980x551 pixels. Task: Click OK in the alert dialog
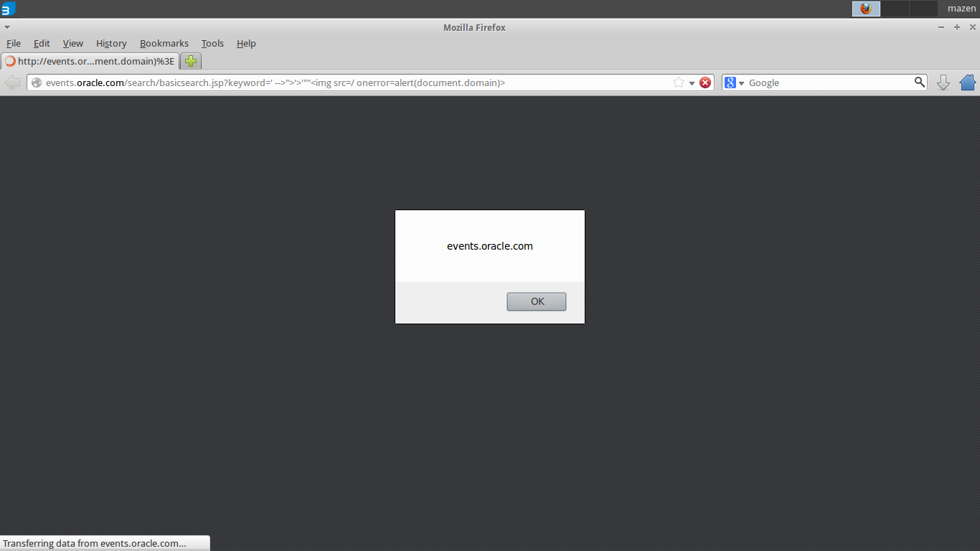point(537,301)
